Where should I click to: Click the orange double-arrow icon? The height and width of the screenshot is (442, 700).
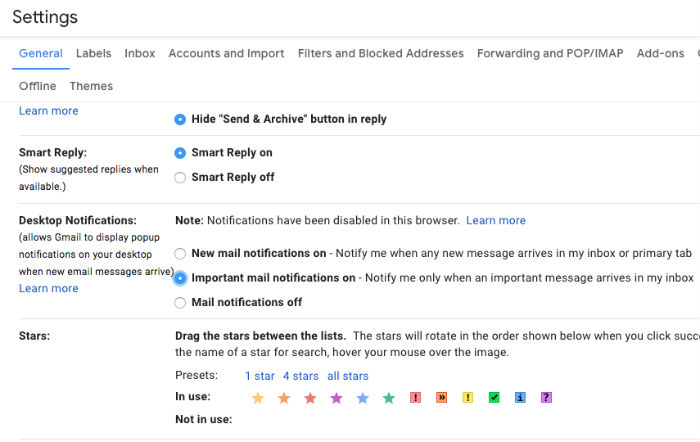click(441, 398)
